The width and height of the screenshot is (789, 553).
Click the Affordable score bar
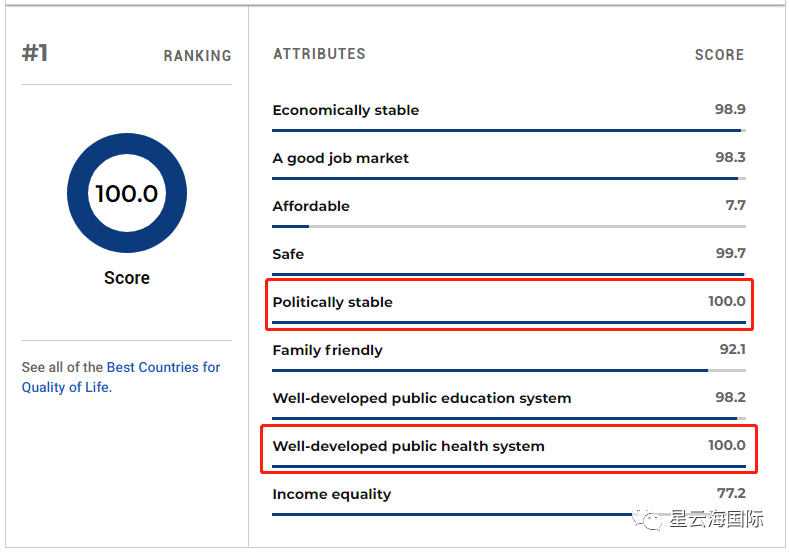point(508,227)
